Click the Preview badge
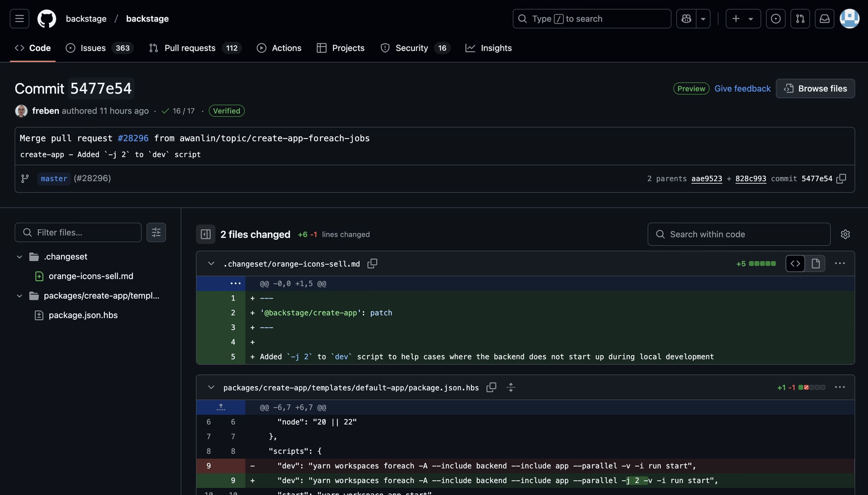 pos(691,88)
